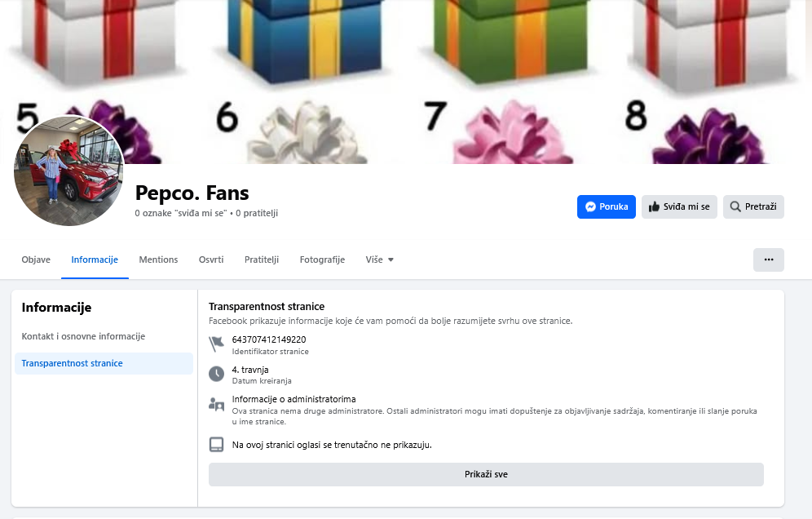Go to the Osvrti tab
This screenshot has height=519, width=812.
211,259
